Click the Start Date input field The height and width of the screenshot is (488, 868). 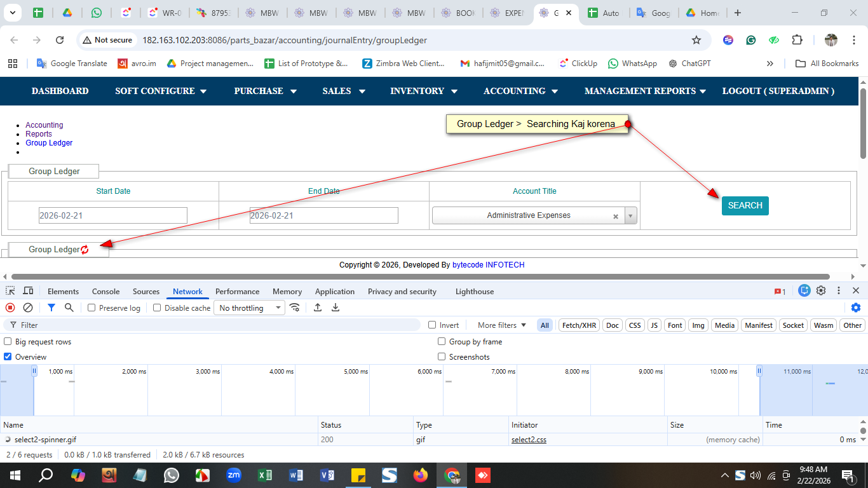coord(113,215)
